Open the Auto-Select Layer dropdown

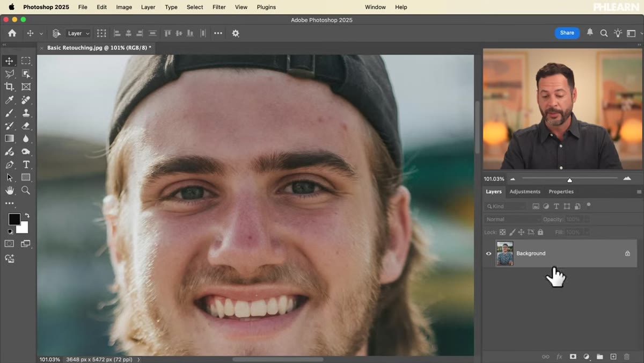click(x=78, y=33)
